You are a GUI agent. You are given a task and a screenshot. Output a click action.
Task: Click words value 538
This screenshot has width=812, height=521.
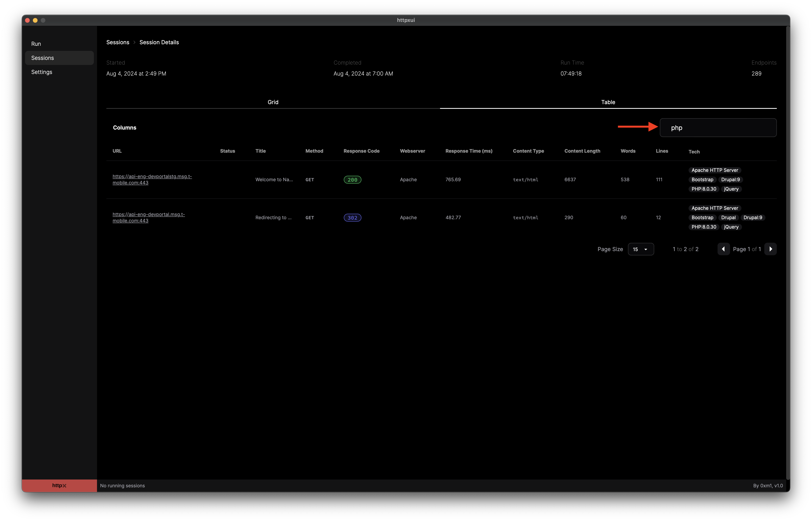point(625,180)
